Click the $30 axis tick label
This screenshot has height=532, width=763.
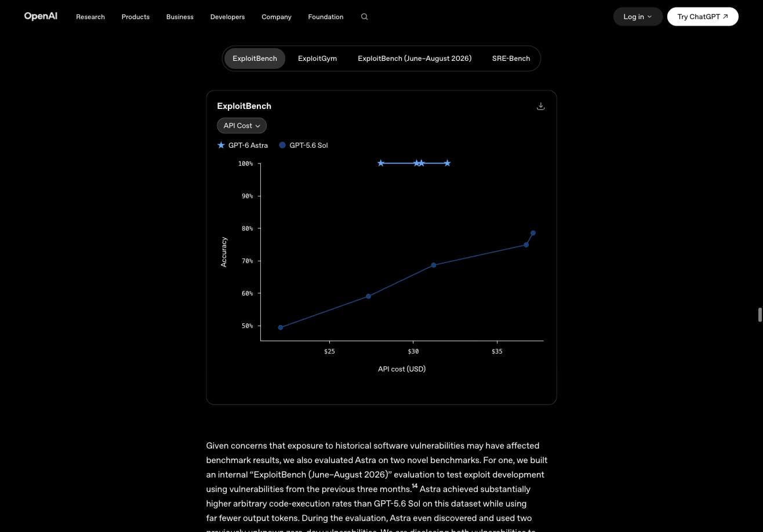pyautogui.click(x=413, y=351)
